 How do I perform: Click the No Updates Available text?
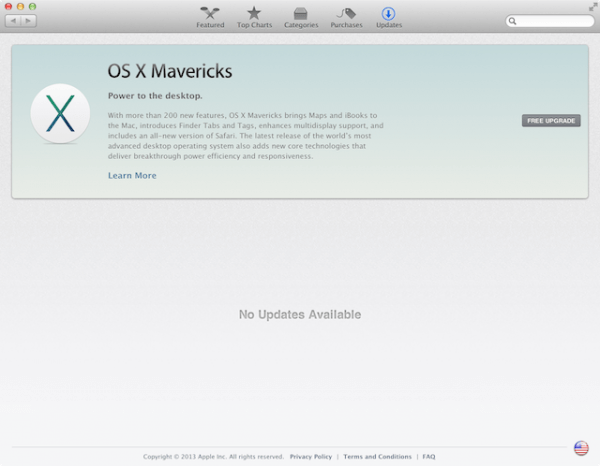300,314
